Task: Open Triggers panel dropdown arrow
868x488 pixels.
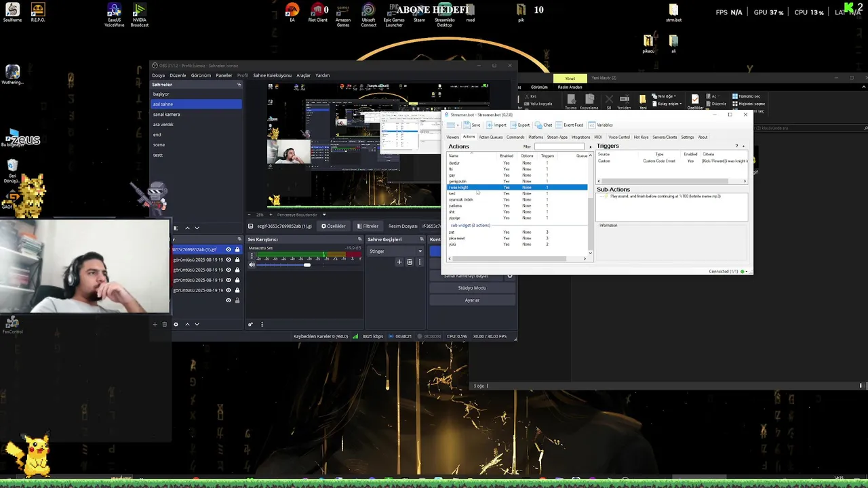Action: (x=744, y=146)
